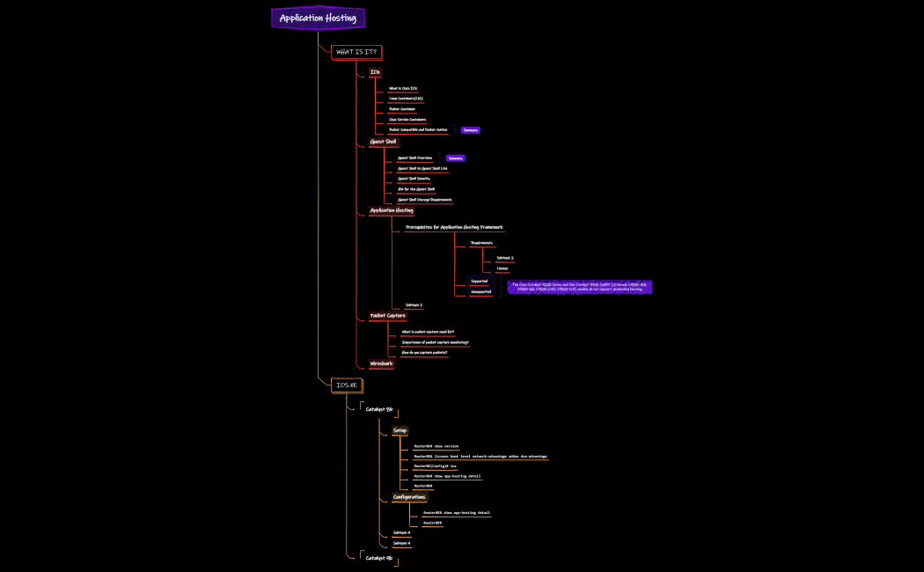This screenshot has height=572, width=924.
Task: Select the IOS-XE main topic box
Action: [x=347, y=385]
